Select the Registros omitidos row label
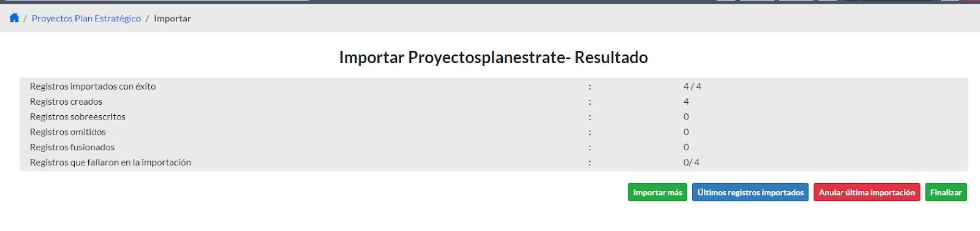Viewport: 980px width, 231px height. tap(68, 132)
